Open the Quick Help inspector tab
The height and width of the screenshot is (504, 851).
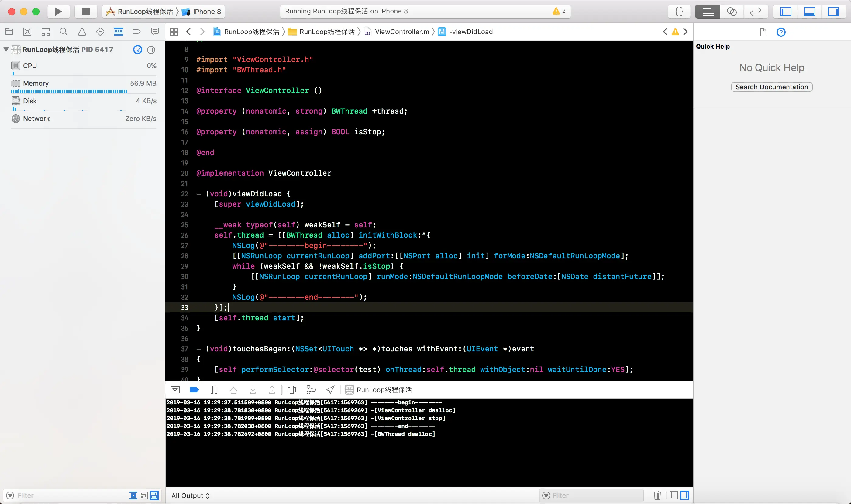point(781,32)
